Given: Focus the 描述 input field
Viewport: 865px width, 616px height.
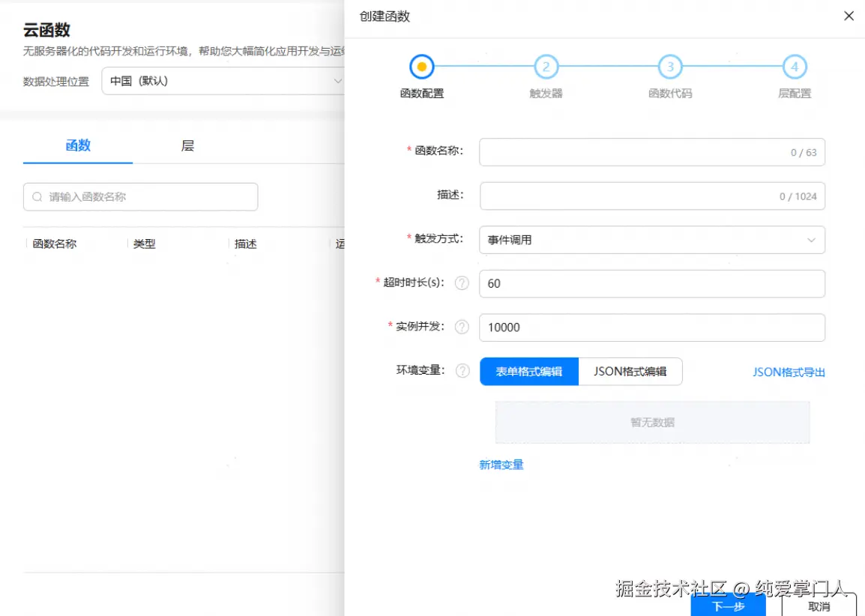Looking at the screenshot, I should [651, 196].
